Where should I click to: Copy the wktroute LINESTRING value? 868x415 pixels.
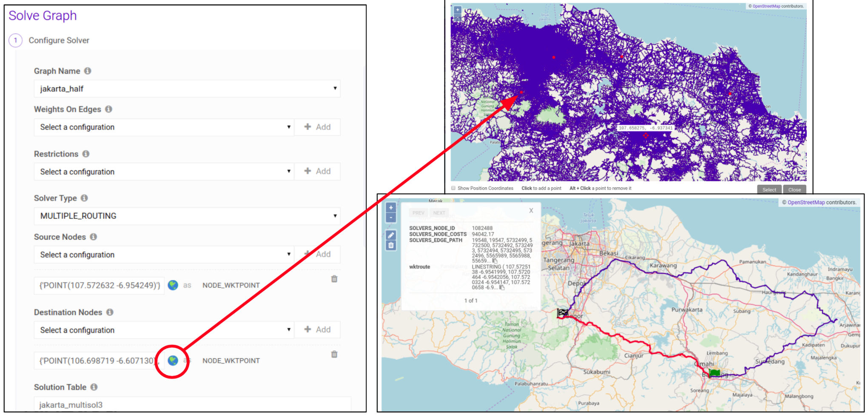point(502,288)
